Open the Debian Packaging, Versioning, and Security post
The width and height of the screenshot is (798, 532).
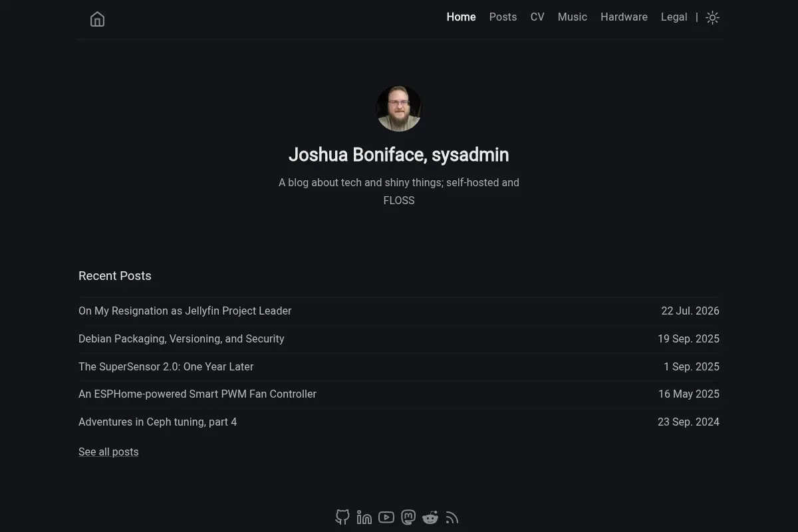(x=182, y=338)
